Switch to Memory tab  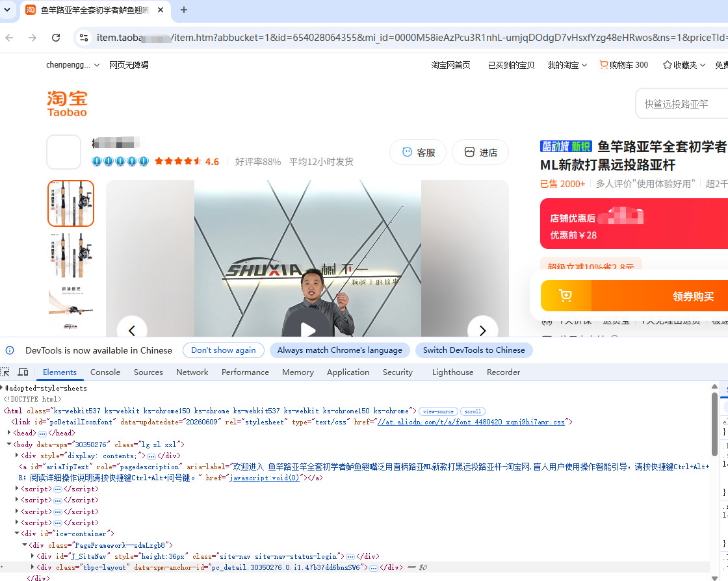coord(298,372)
